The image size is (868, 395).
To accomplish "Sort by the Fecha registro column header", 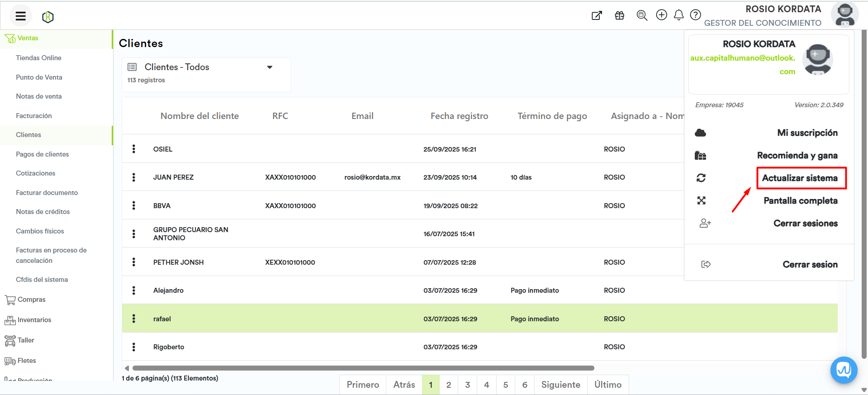I will click(x=459, y=116).
